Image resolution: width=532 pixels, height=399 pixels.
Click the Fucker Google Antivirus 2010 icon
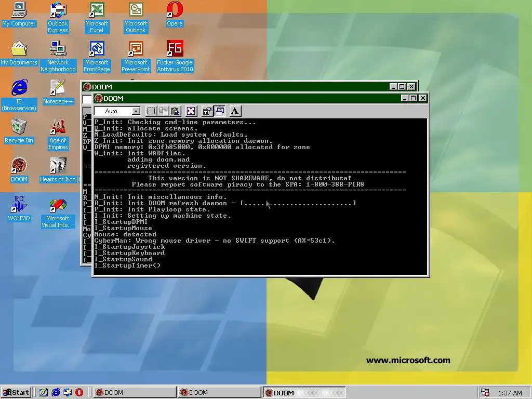(175, 57)
